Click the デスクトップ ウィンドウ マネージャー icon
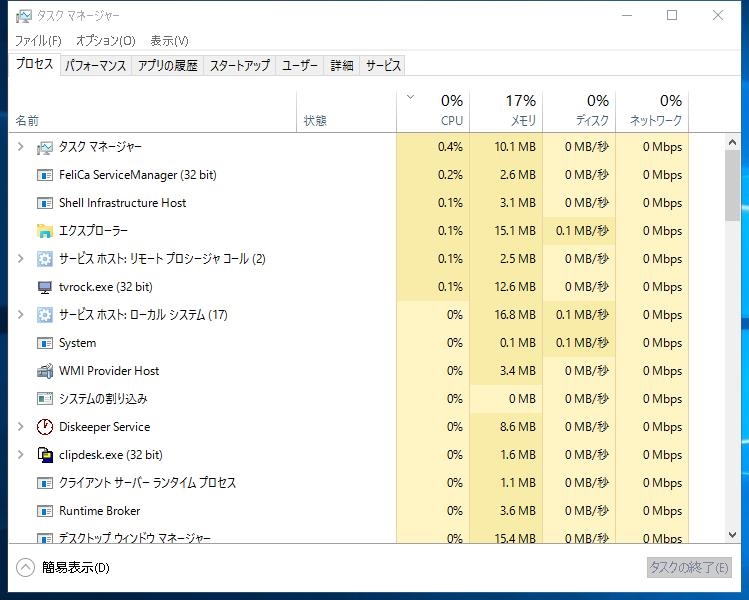Screen dimensions: 749x600 coord(44,538)
